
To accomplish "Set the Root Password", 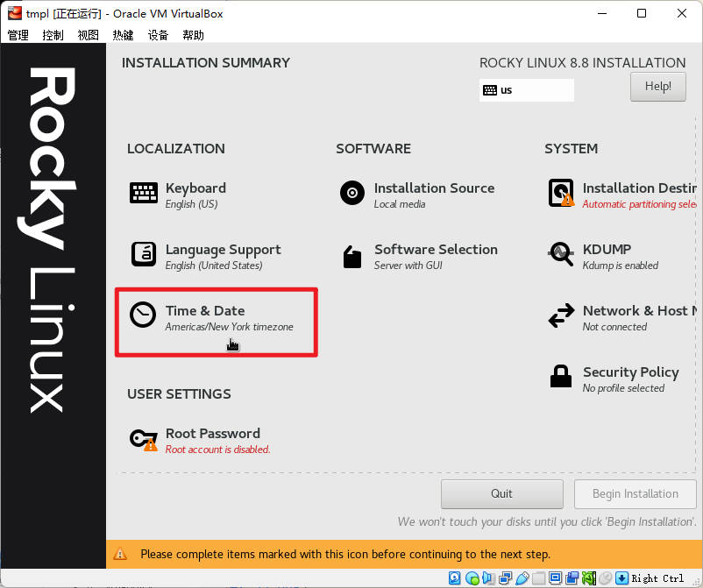I will 200,441.
